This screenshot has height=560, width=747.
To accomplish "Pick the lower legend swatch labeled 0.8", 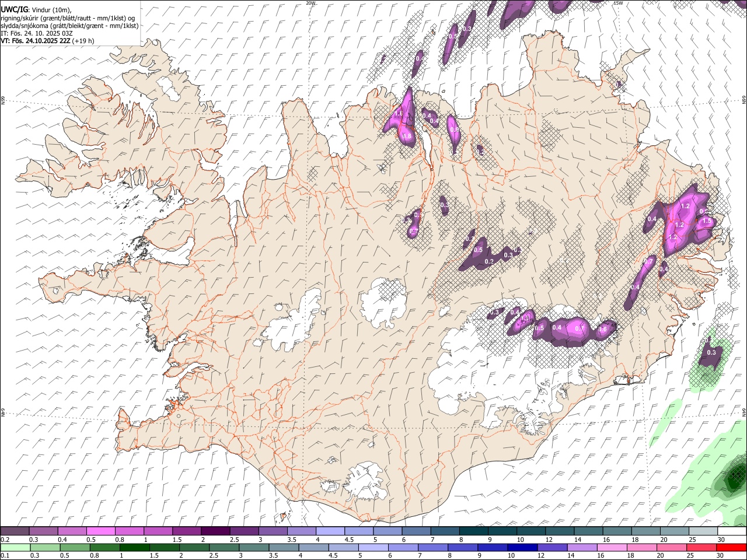I will coord(105,548).
